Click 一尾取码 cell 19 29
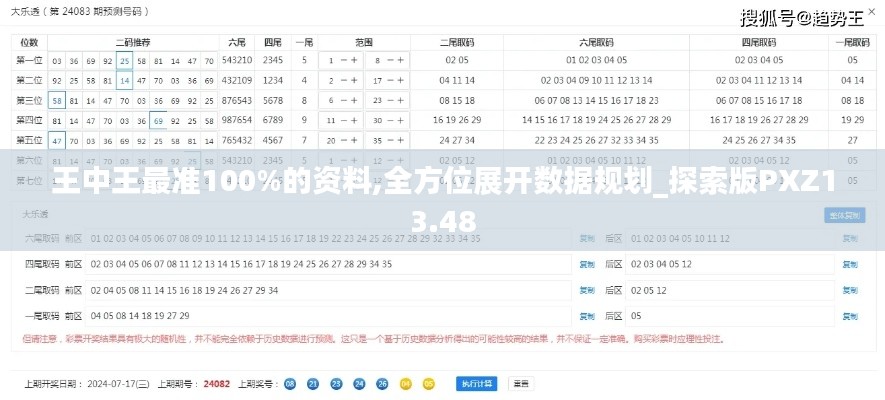 pyautogui.click(x=852, y=120)
